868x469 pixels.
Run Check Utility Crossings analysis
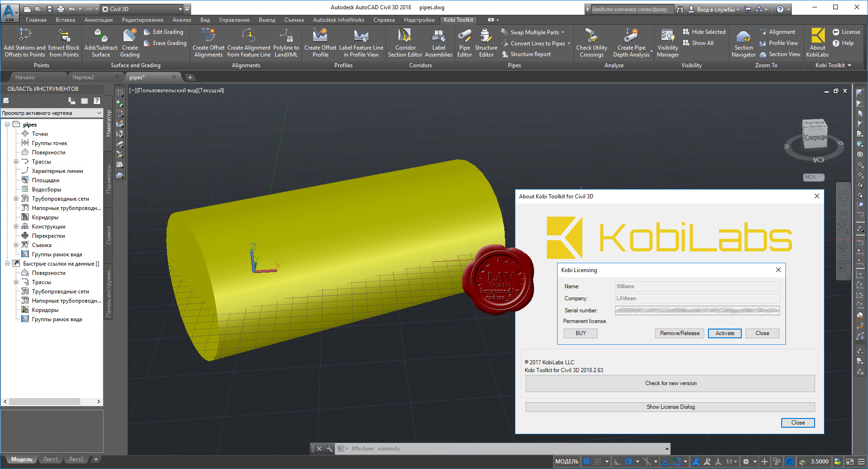tap(592, 42)
